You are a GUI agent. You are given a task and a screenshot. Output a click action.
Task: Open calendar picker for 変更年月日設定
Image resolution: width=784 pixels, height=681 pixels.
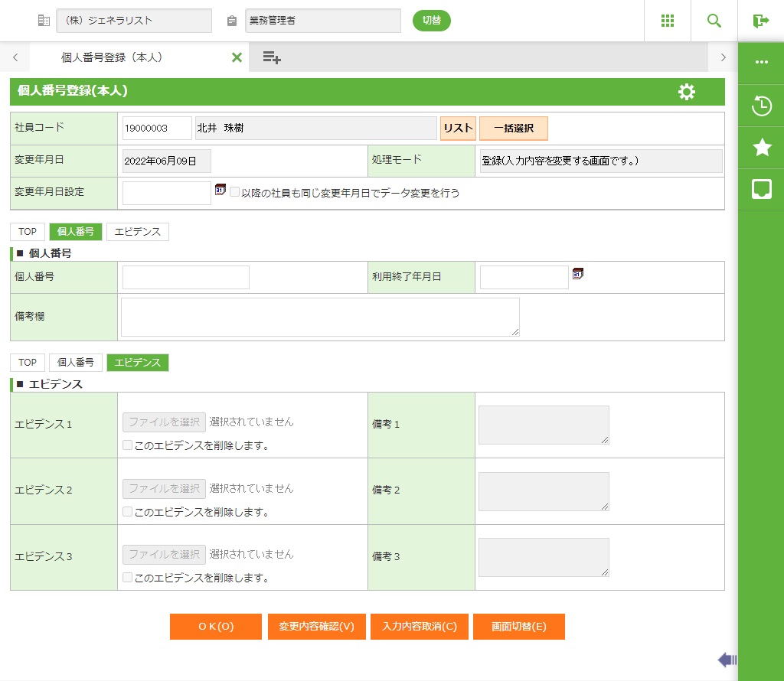(220, 190)
